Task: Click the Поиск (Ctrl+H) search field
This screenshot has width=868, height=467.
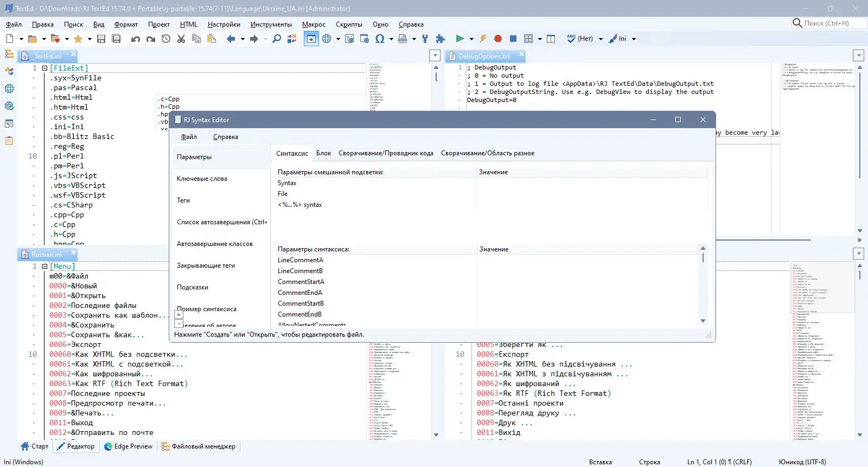Action: [x=826, y=23]
